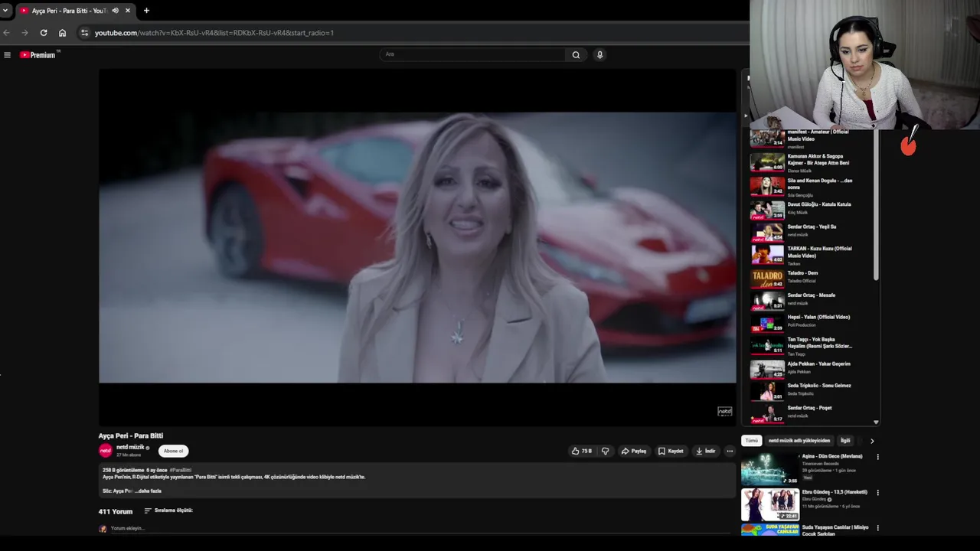Image resolution: width=980 pixels, height=551 pixels.
Task: Click the search magnifier button
Action: click(576, 54)
